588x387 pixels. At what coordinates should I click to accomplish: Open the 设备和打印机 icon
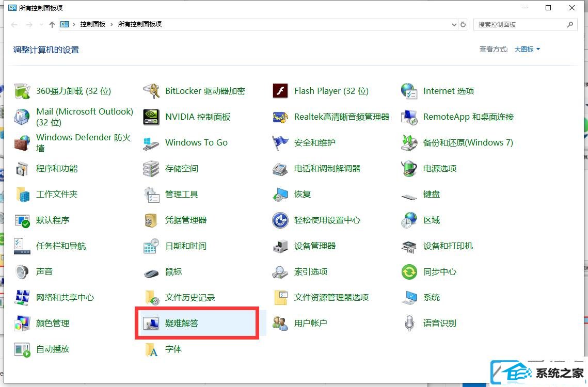409,246
